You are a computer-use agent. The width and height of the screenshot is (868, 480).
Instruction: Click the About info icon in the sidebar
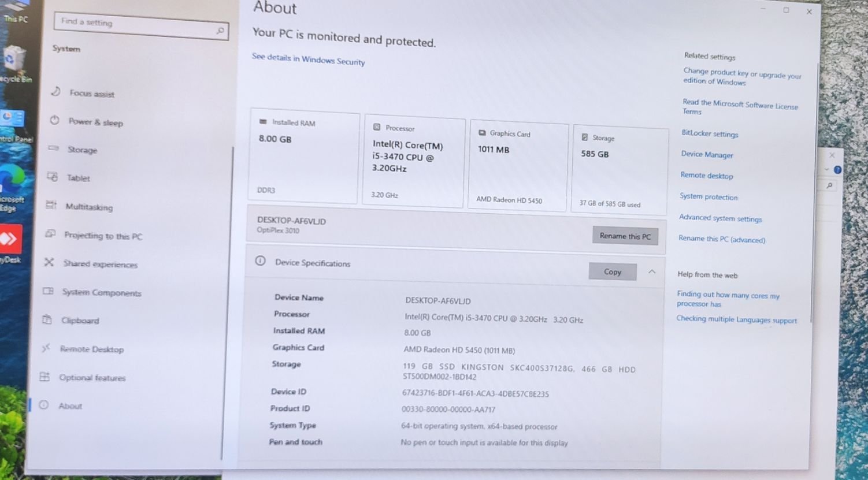click(43, 405)
